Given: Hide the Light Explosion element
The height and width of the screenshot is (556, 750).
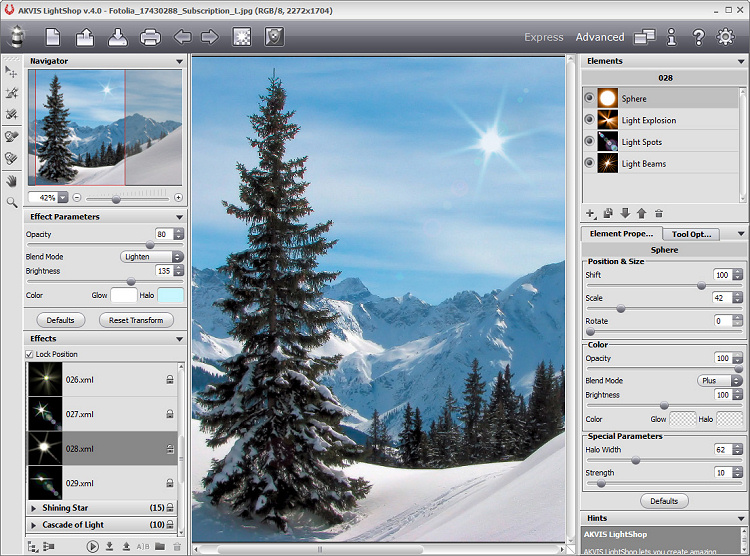Looking at the screenshot, I should point(590,120).
